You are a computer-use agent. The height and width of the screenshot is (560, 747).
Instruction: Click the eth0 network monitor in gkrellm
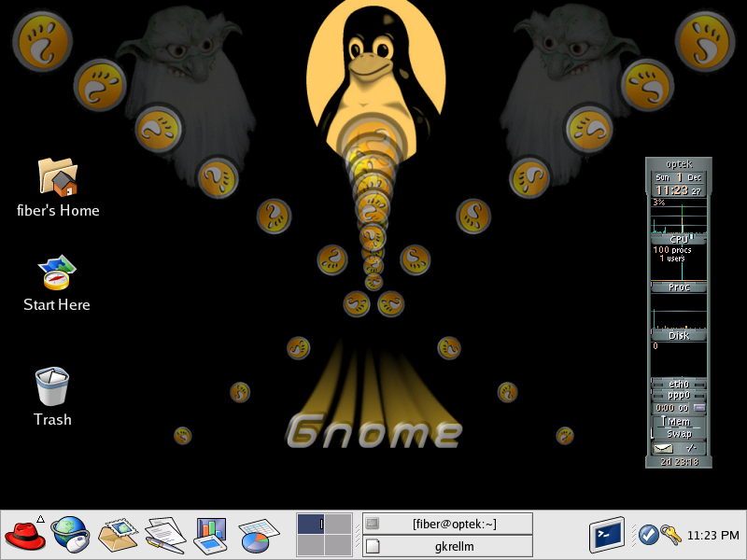point(679,384)
